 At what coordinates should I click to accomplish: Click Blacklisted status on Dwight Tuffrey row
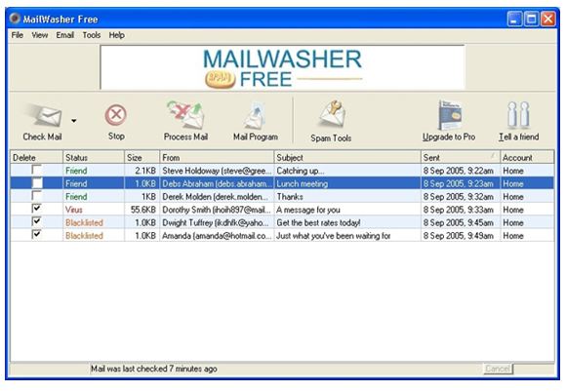pos(84,222)
